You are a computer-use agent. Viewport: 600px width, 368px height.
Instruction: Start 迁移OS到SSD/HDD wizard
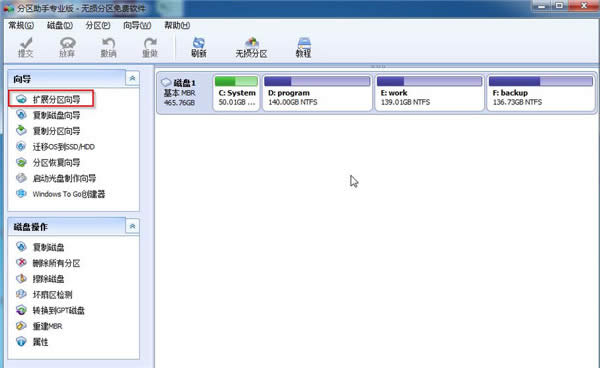coord(64,147)
